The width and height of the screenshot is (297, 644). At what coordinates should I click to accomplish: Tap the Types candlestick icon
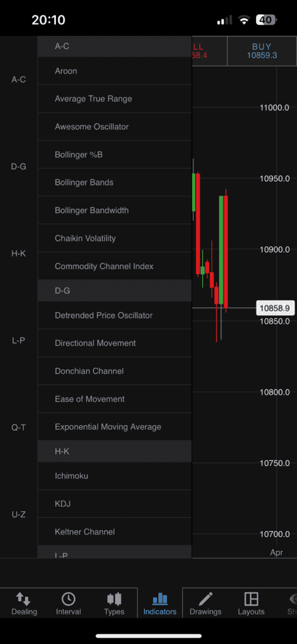tap(114, 599)
